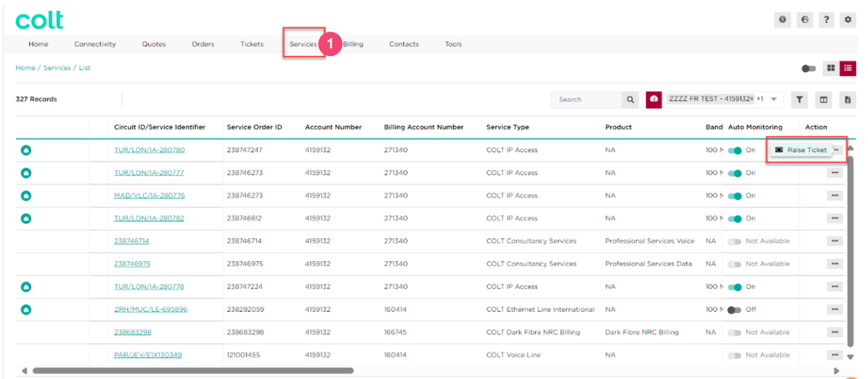Open the Orders menu
868x379 pixels.
click(x=203, y=44)
